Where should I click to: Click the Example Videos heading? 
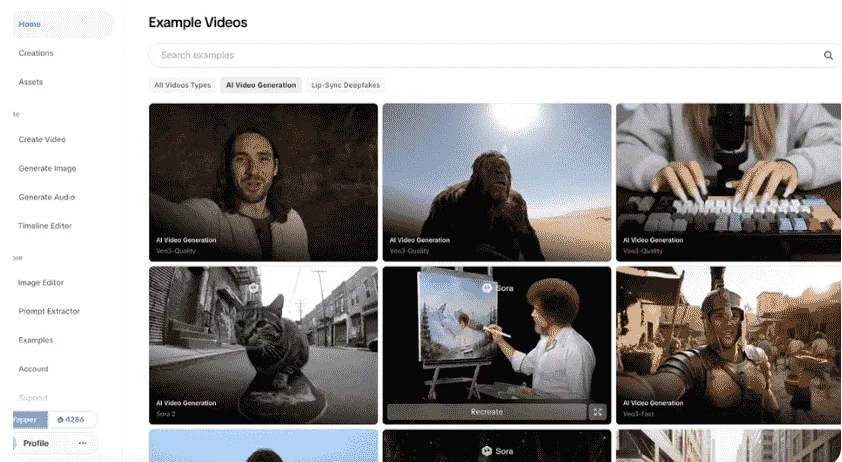(198, 23)
